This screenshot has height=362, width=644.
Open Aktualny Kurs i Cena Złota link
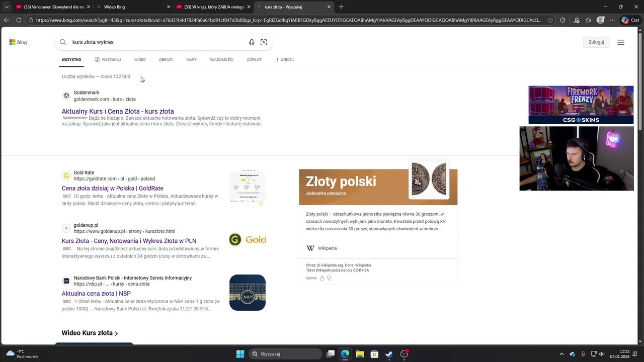(118, 111)
